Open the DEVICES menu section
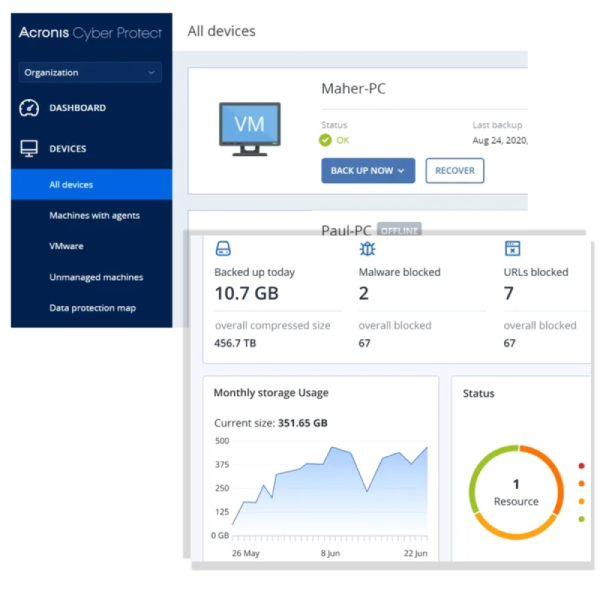Screen dimensions: 600x600 (x=68, y=148)
